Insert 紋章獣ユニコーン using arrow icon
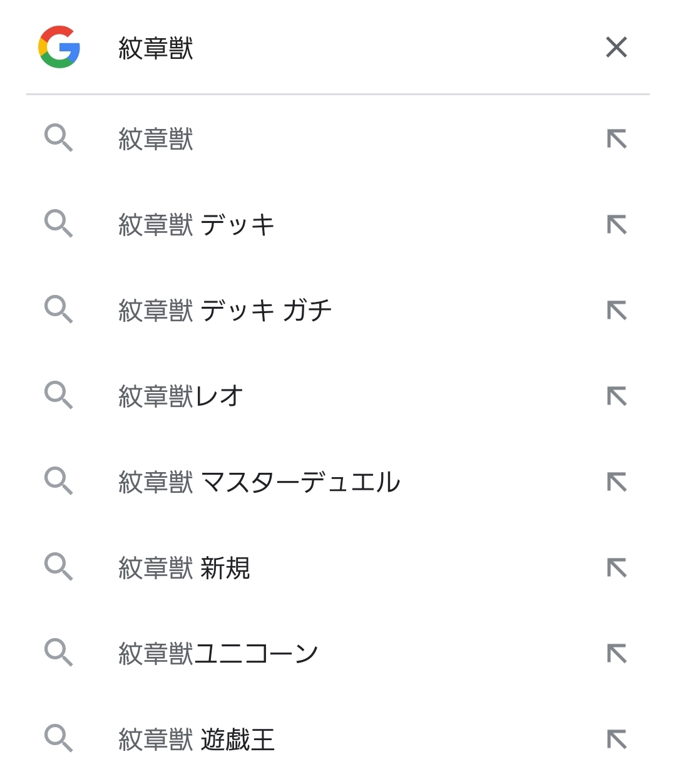 (617, 654)
